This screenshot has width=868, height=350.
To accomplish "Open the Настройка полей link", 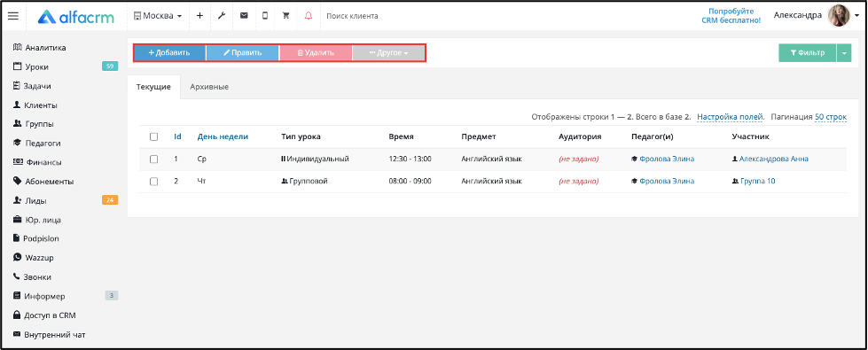I will 731,117.
